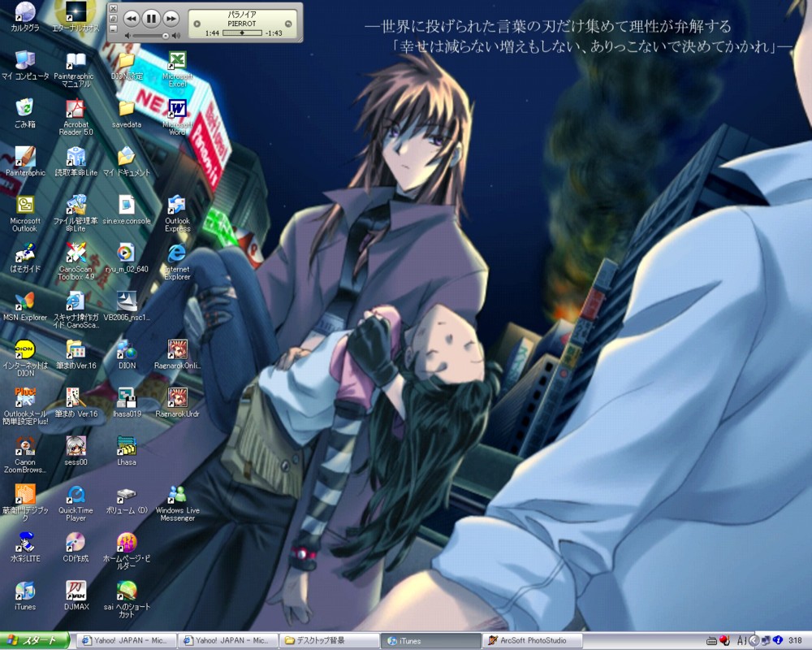Open 蔵衛門デジブック shortcut

pyautogui.click(x=25, y=503)
